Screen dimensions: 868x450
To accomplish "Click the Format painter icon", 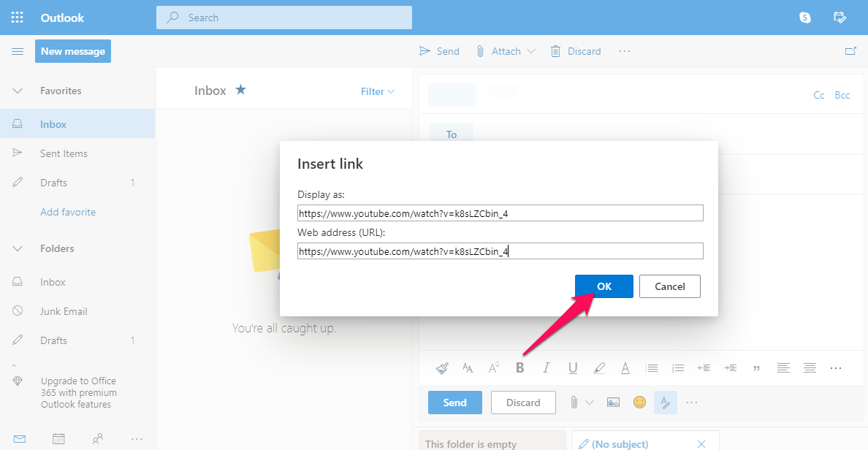I will coord(442,368).
